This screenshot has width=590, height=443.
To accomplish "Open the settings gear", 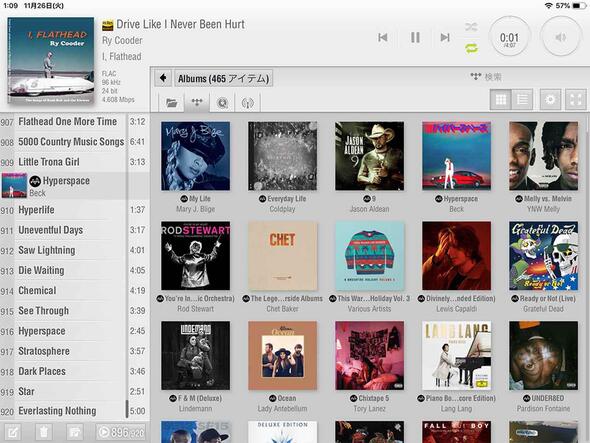I will pos(550,100).
